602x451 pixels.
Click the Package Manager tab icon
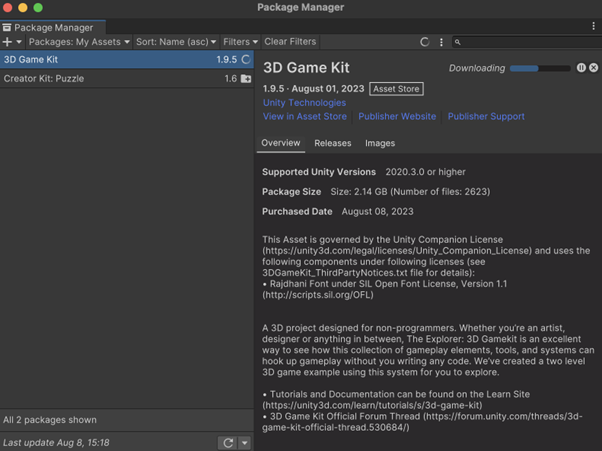tap(7, 28)
